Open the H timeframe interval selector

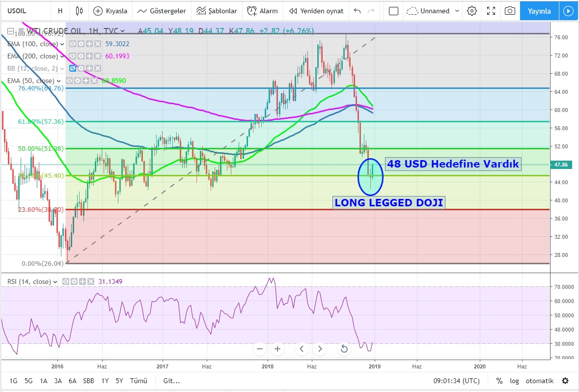coord(60,11)
